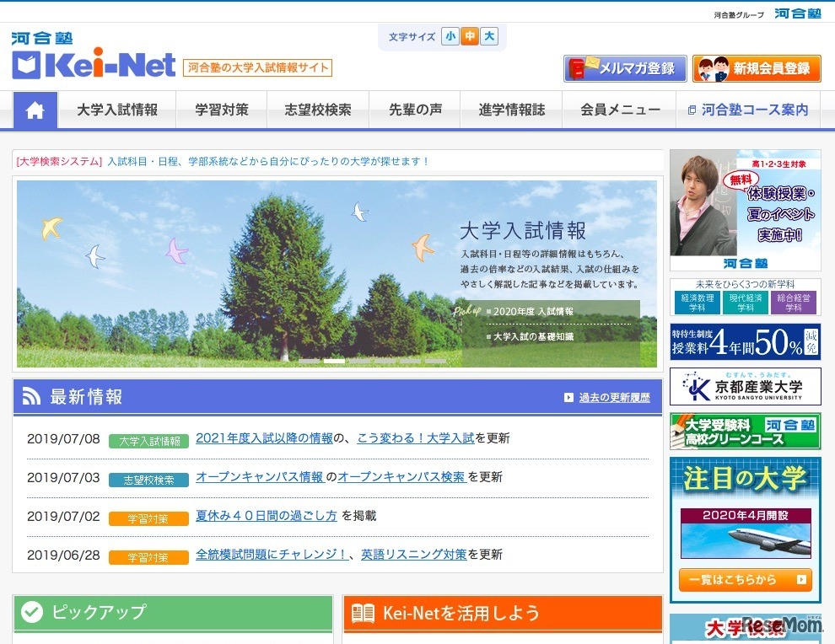The image size is (835, 644).
Task: Select 中 font size
Action: pyautogui.click(x=470, y=37)
